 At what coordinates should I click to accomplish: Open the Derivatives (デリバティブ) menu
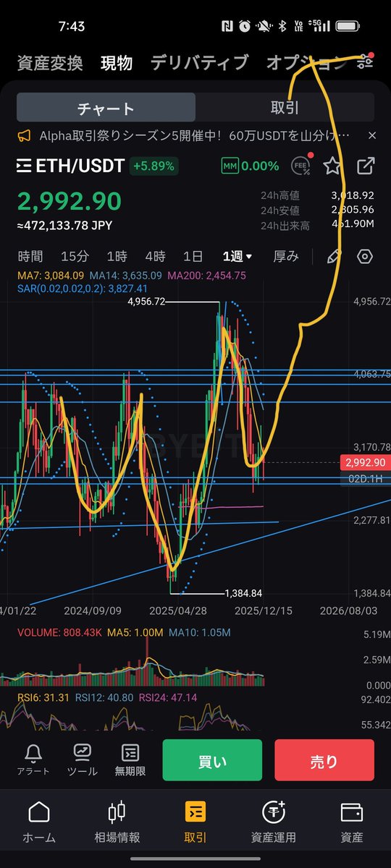[x=199, y=63]
